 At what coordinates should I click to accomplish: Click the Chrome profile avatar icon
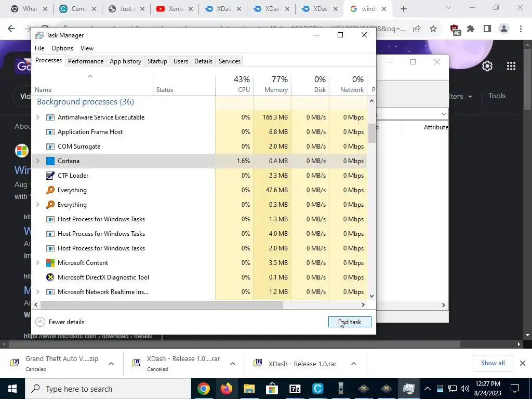tap(504, 29)
